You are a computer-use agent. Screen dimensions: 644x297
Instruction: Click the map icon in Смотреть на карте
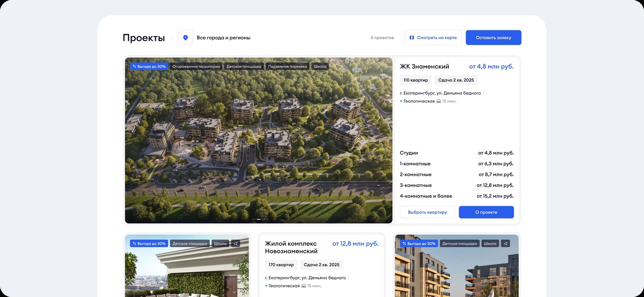pos(412,38)
